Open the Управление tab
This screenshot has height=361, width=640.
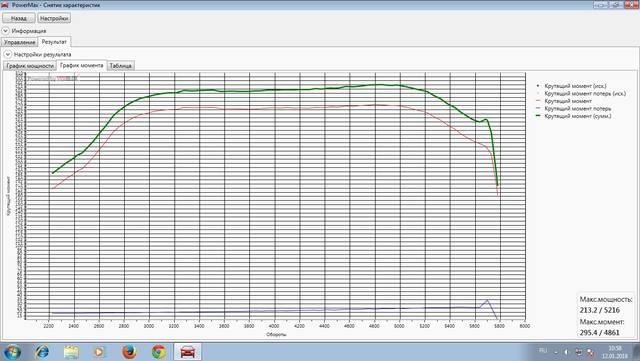point(19,42)
